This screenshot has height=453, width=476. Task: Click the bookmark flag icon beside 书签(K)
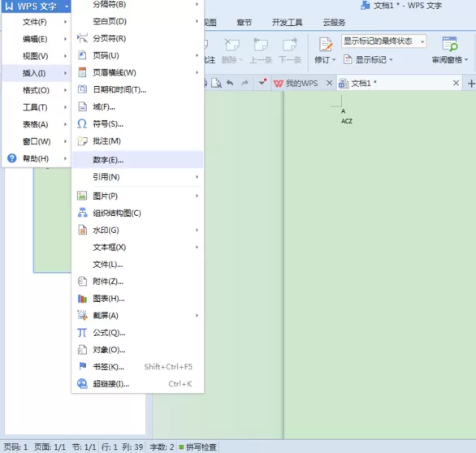click(83, 366)
